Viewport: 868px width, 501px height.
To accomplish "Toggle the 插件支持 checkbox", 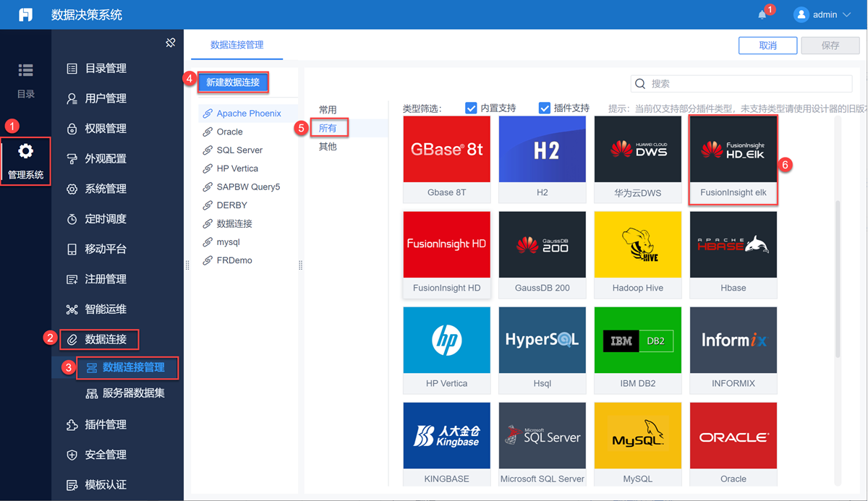I will coord(545,108).
